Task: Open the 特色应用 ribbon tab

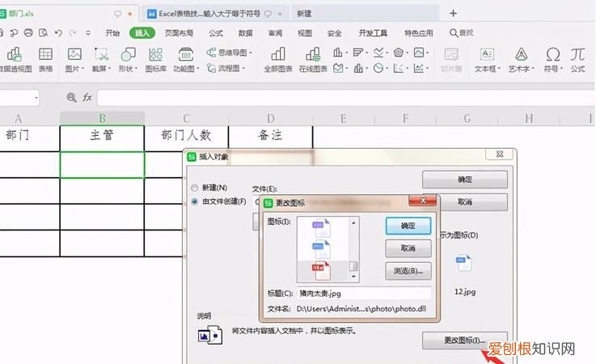Action: coord(418,33)
